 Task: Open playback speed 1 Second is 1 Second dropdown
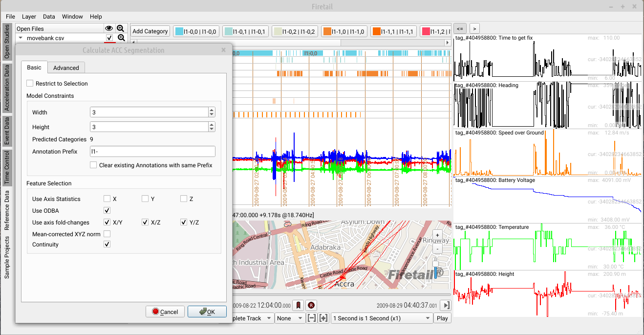382,318
